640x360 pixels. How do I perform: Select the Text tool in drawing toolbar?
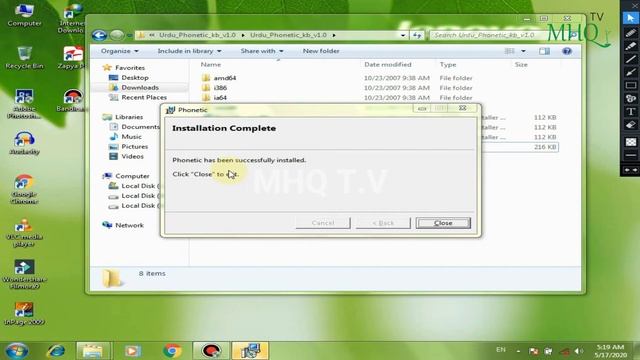click(x=631, y=111)
